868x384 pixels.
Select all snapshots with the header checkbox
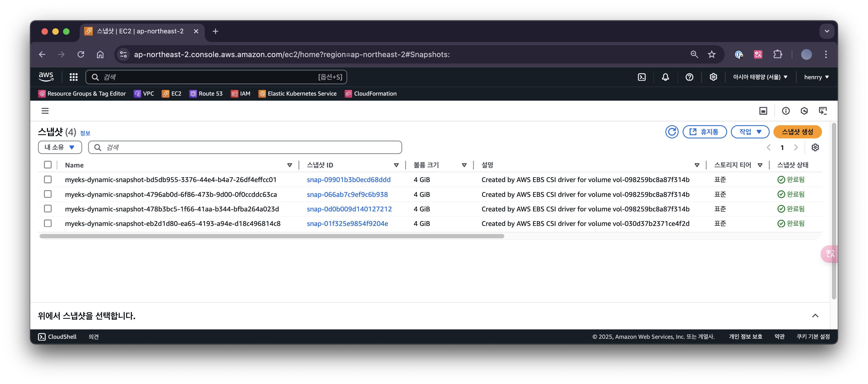(x=48, y=165)
